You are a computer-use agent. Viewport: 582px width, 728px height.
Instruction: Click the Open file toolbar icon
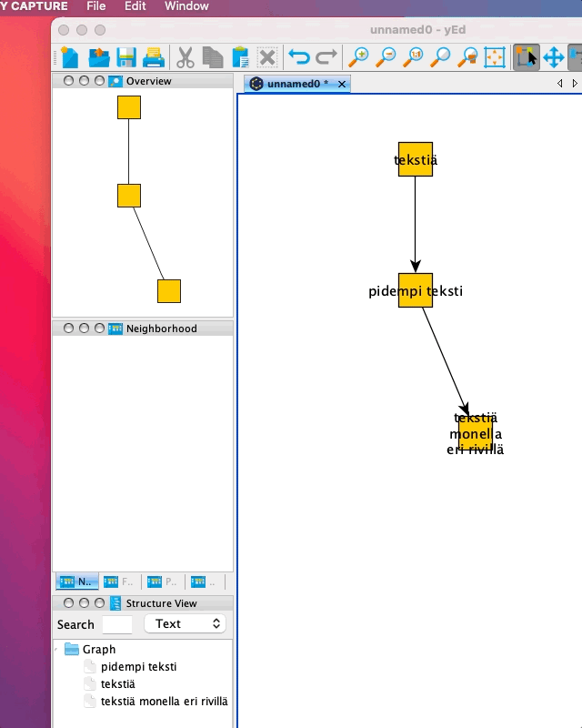pos(98,58)
